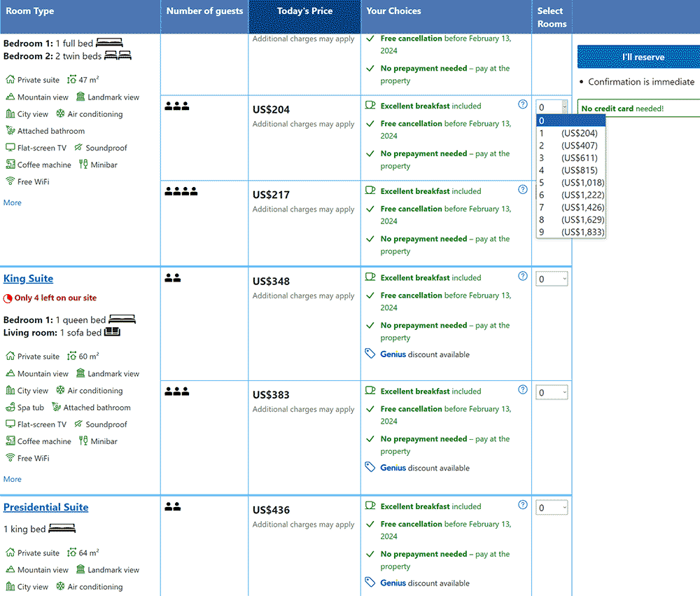Click 'More' under the King Suite amenities
The image size is (700, 596).
point(13,479)
